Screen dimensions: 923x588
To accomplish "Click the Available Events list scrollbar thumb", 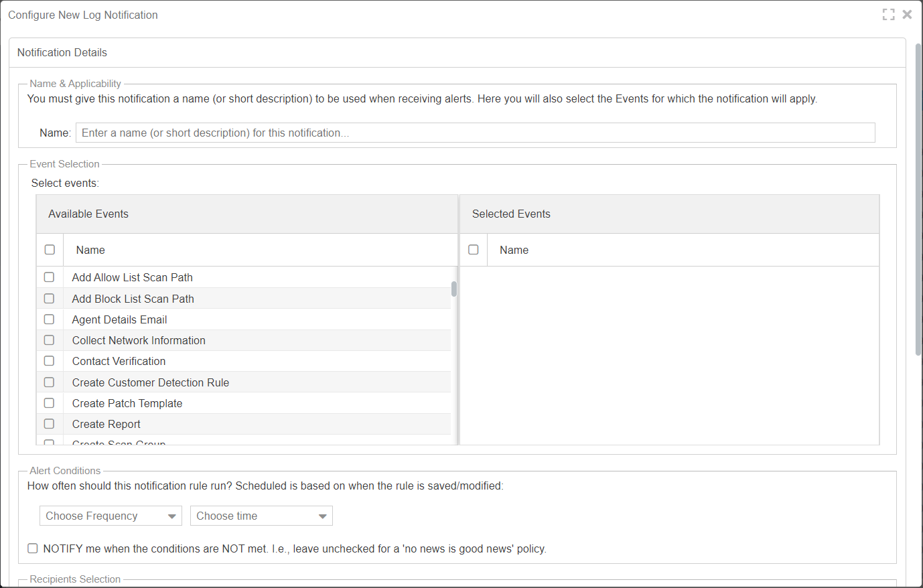I will click(454, 289).
